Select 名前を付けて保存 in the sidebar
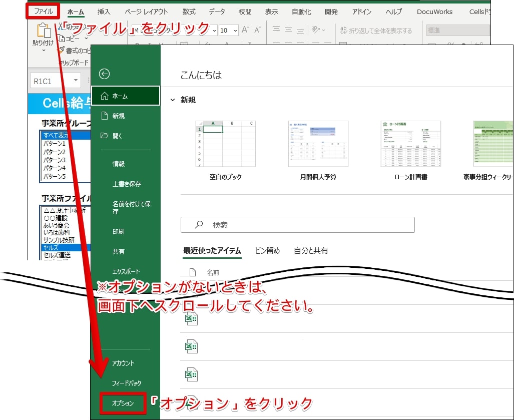The image size is (514, 420). pyautogui.click(x=131, y=207)
